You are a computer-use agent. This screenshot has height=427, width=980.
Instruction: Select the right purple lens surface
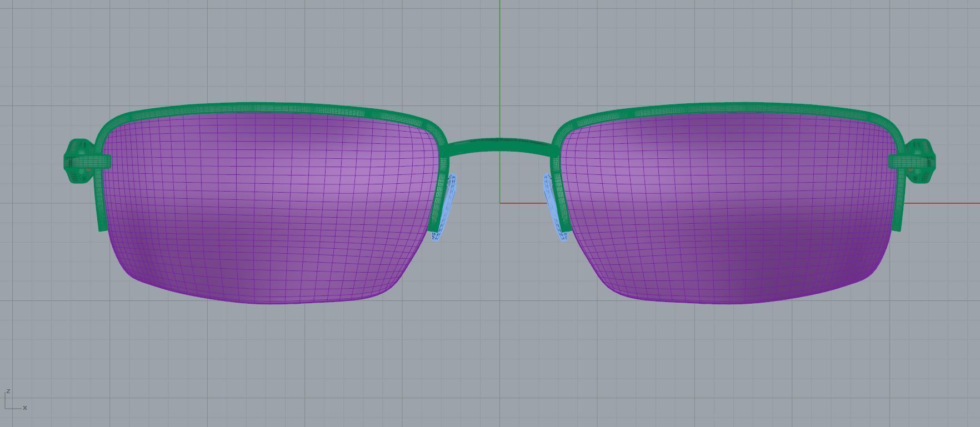point(728,208)
